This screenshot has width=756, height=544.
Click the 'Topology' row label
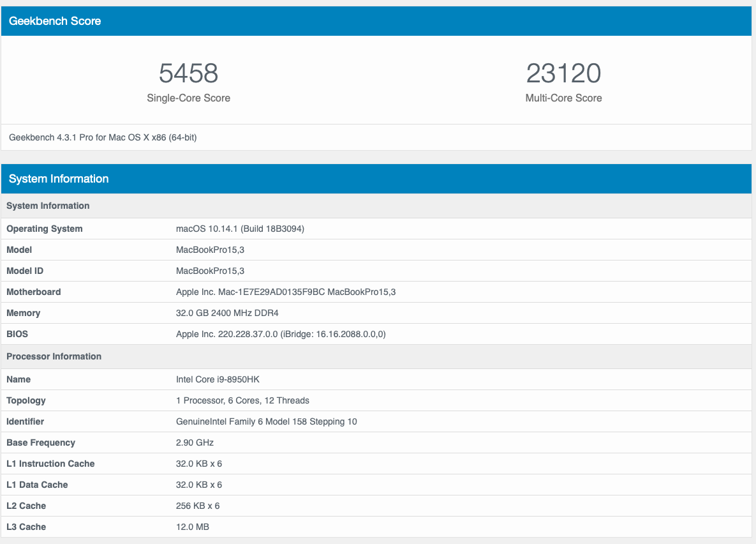click(26, 400)
